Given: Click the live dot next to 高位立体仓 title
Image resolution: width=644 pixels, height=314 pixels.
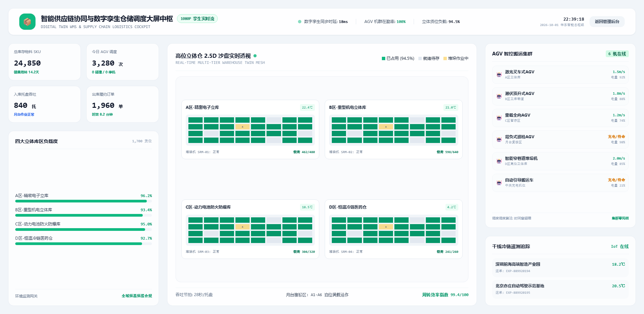Looking at the screenshot, I should [x=255, y=56].
